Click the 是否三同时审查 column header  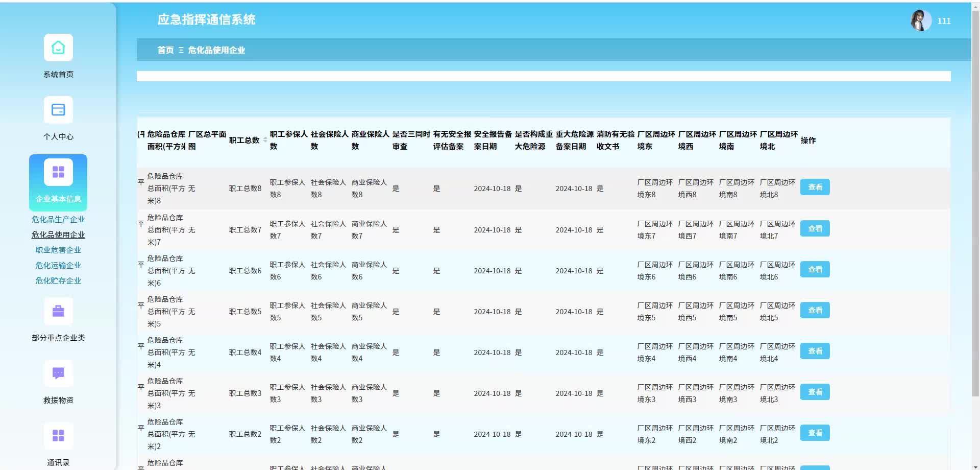pyautogui.click(x=411, y=140)
